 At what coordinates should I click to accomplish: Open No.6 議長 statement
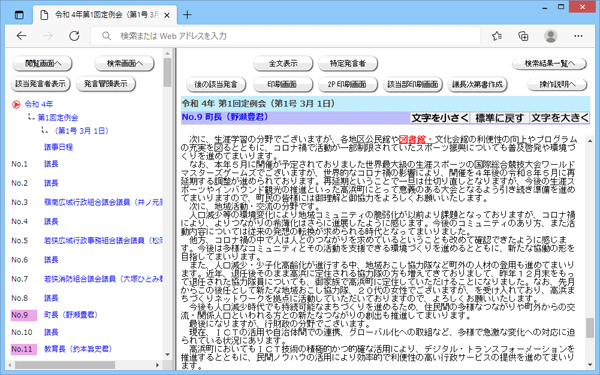51,259
